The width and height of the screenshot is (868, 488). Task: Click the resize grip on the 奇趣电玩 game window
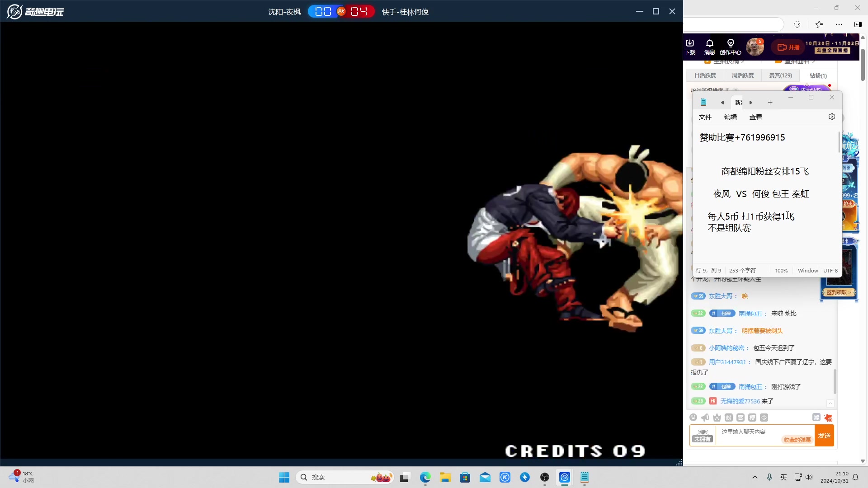pyautogui.click(x=679, y=462)
